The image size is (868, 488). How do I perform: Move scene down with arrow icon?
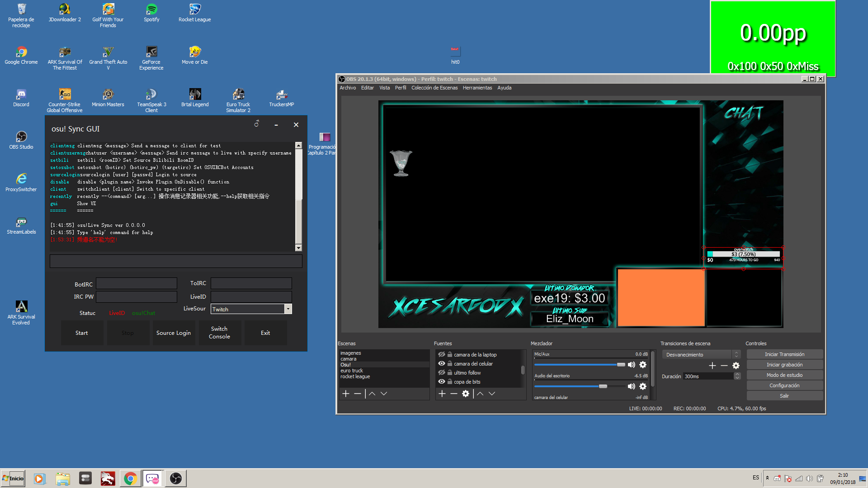pos(384,394)
